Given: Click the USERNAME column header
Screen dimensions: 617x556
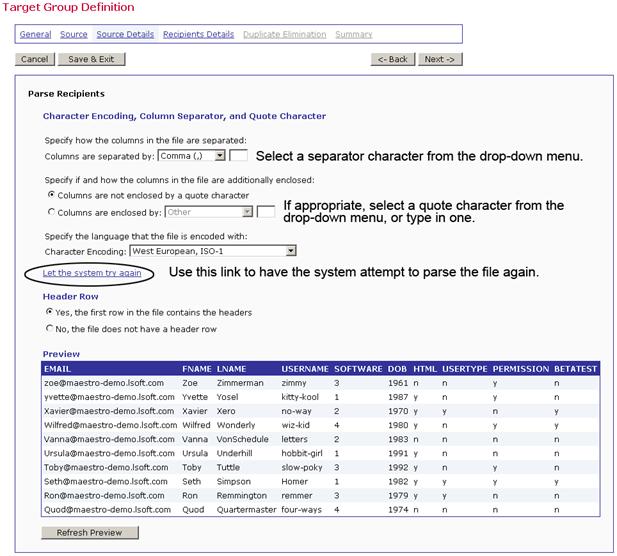Looking at the screenshot, I should click(x=305, y=369).
